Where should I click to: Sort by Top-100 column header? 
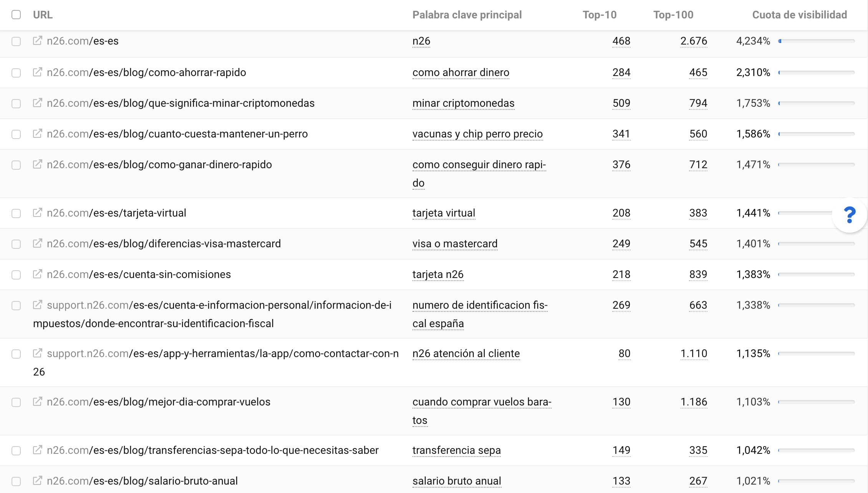(x=673, y=15)
